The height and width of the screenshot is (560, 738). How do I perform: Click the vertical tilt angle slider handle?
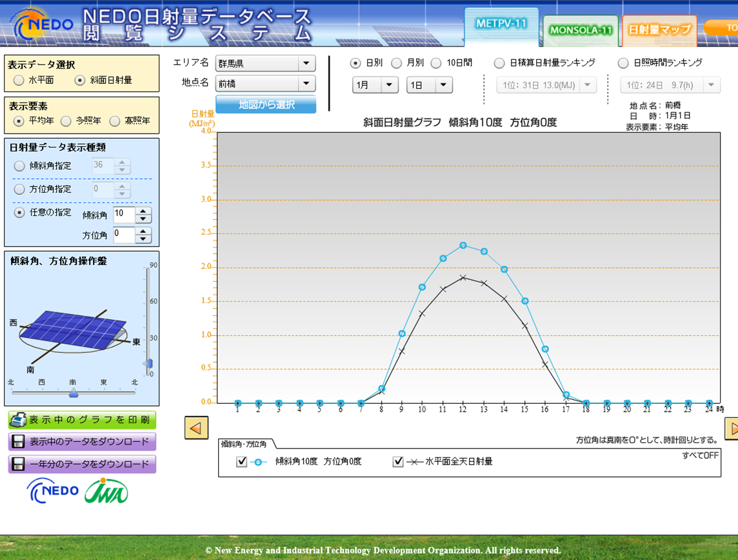click(148, 363)
